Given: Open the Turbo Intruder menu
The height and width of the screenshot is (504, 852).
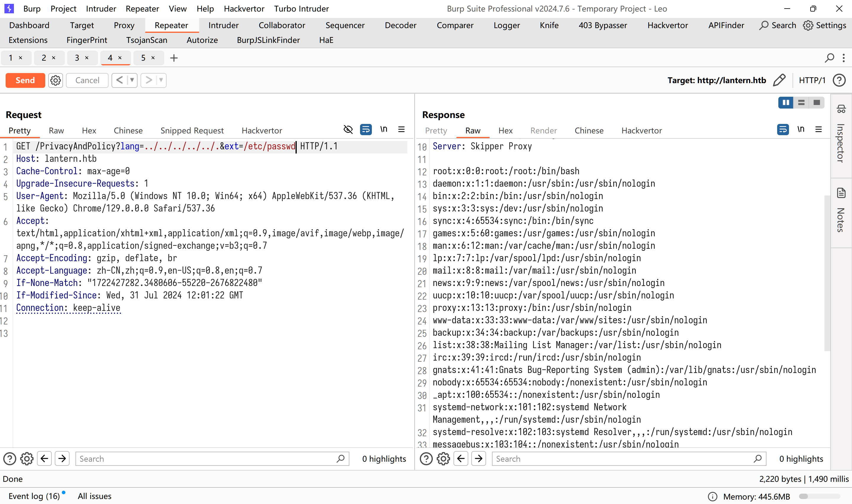Looking at the screenshot, I should [x=301, y=9].
